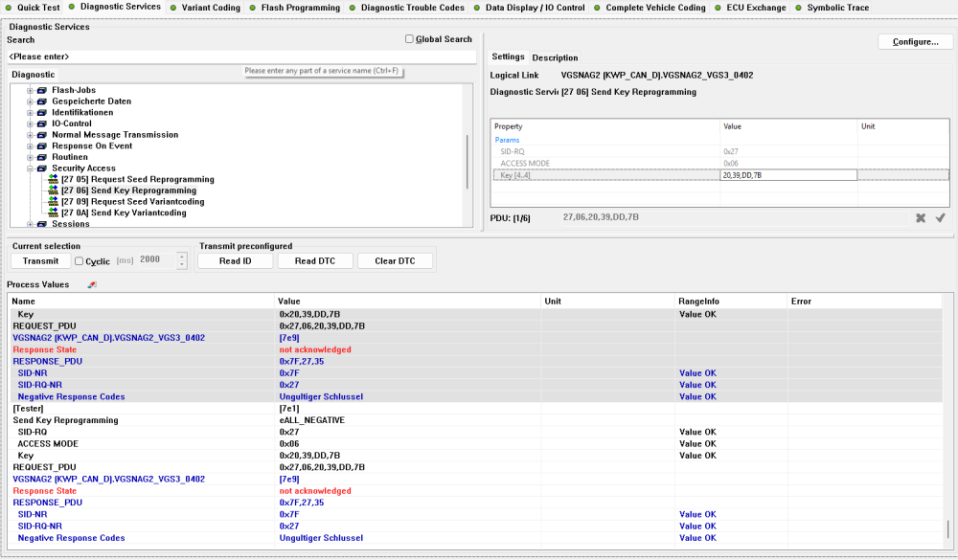This screenshot has height=560, width=958.
Task: Click service icon for Request Seed Variantcoding
Action: [x=53, y=201]
